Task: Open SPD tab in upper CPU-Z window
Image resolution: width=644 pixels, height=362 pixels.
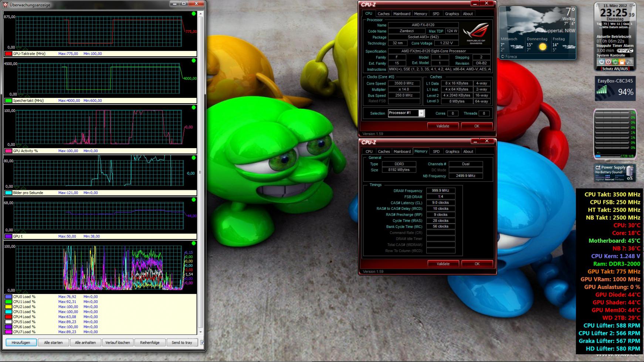Action: coord(436,14)
